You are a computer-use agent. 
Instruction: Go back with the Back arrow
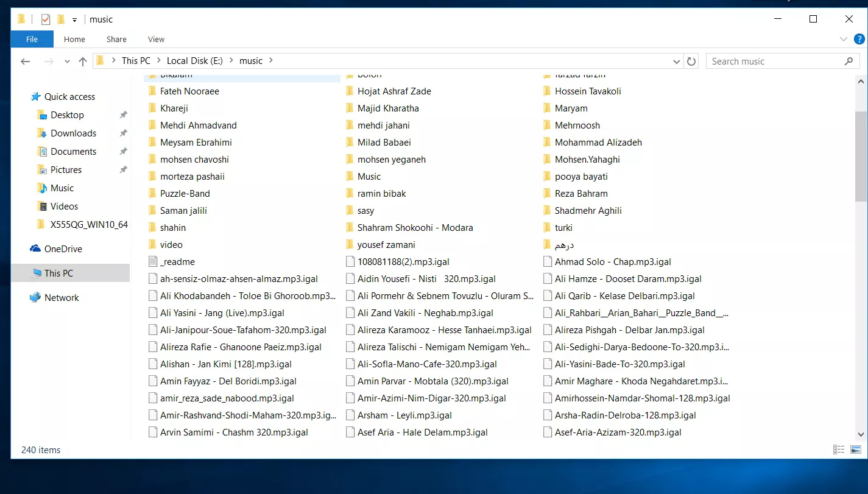25,61
